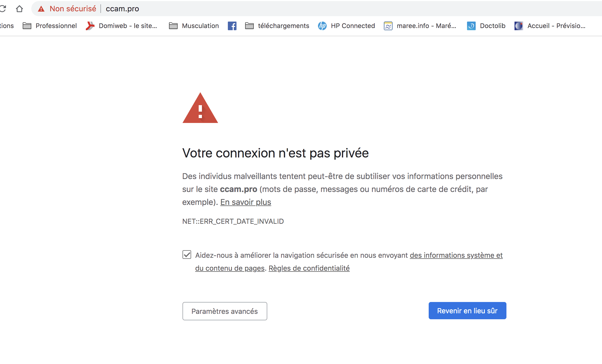Screen dimensions: 602x364
Task: Open Accueil - Prévisio bookmark
Action: (550, 26)
